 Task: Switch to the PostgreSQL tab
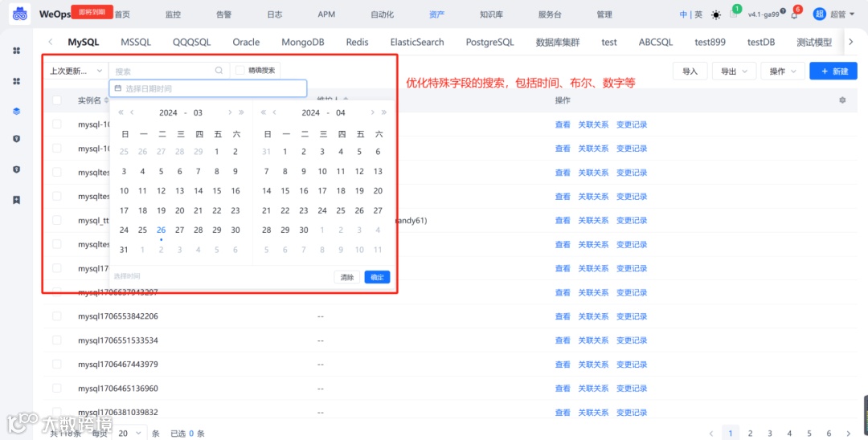[490, 42]
